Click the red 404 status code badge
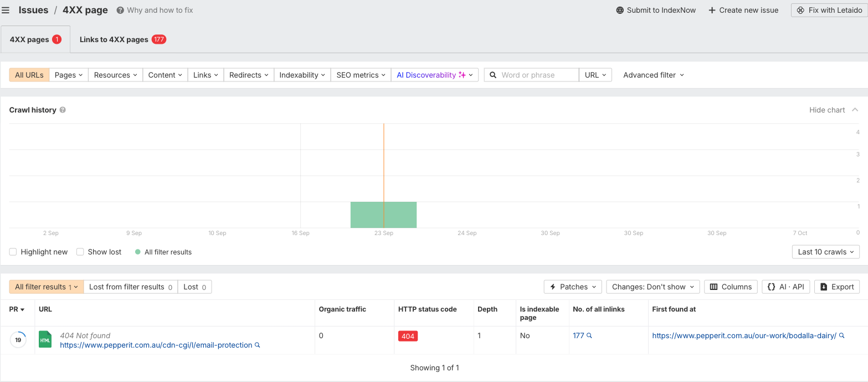This screenshot has width=868, height=382. (408, 336)
